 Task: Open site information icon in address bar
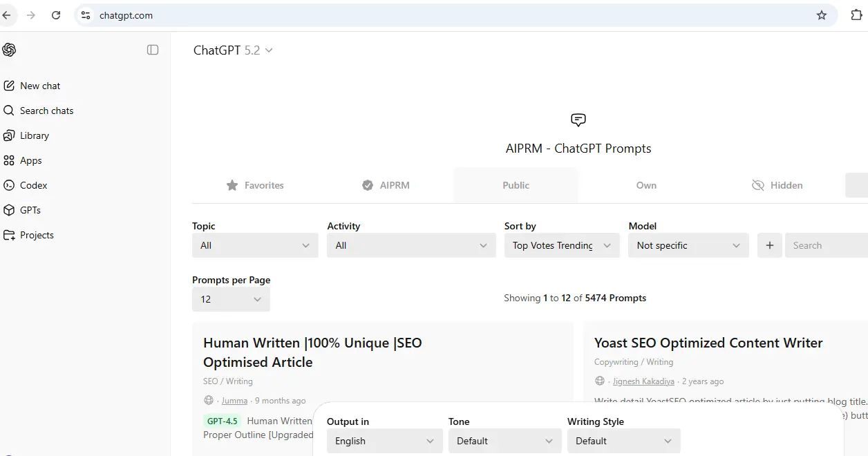coord(86,15)
